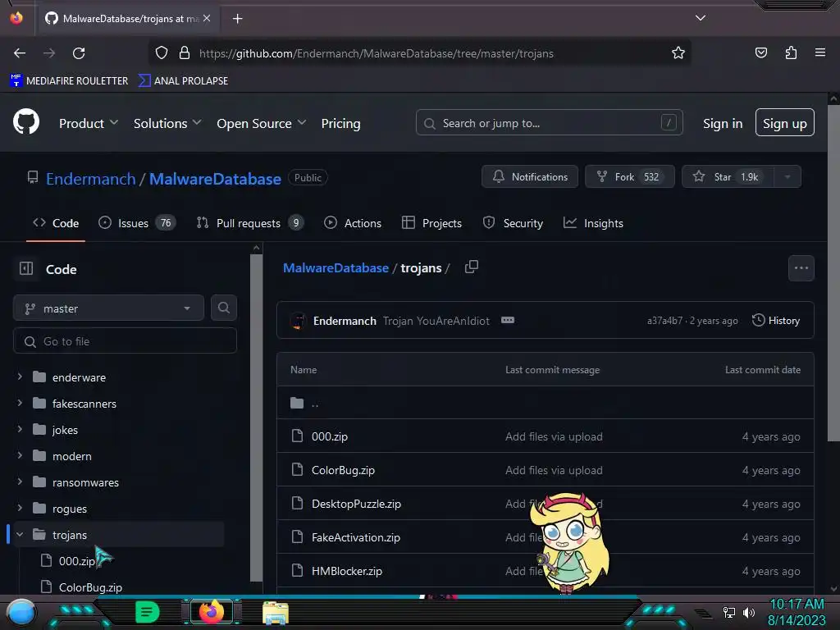This screenshot has height=630, width=840.
Task: Click the GitHub logo icon
Action: coord(26,122)
